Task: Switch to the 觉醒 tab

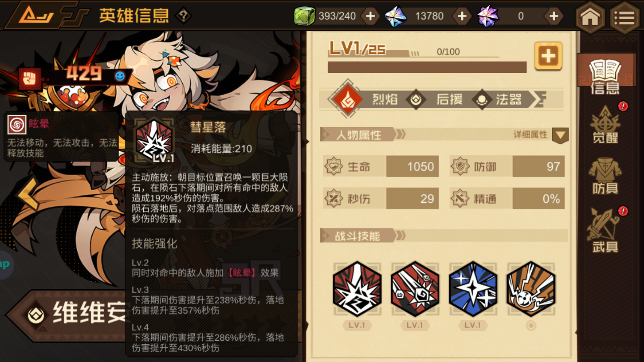Action: tap(605, 124)
